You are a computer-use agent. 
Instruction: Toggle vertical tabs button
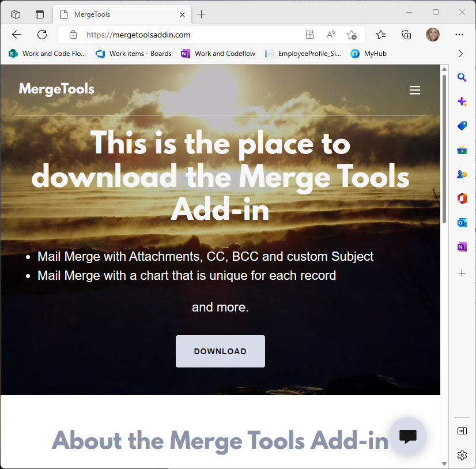[x=40, y=14]
